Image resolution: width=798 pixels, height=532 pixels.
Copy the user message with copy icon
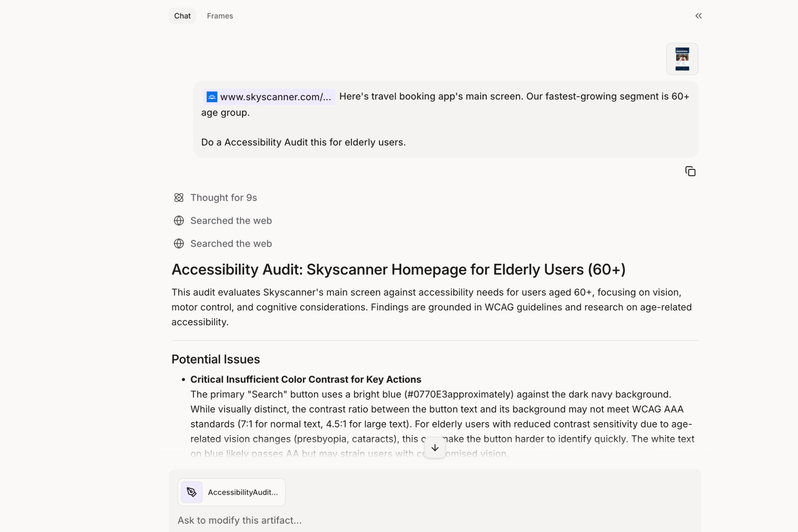click(x=690, y=171)
